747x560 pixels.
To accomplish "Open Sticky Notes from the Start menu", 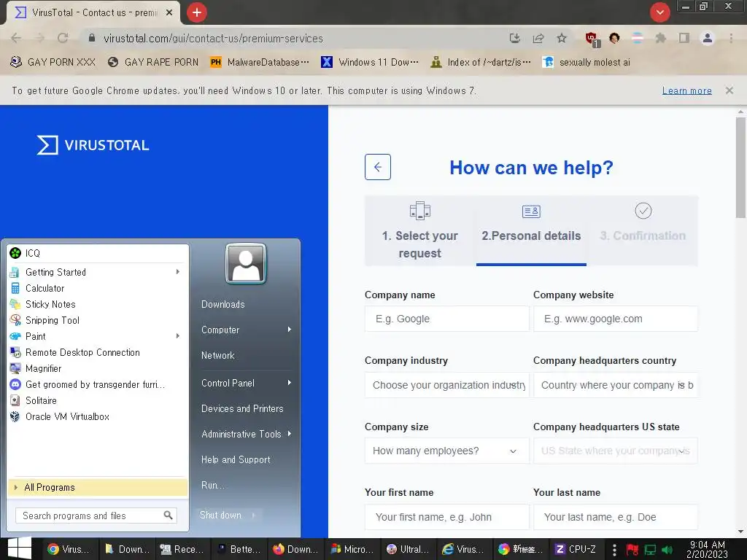I will point(98,304).
